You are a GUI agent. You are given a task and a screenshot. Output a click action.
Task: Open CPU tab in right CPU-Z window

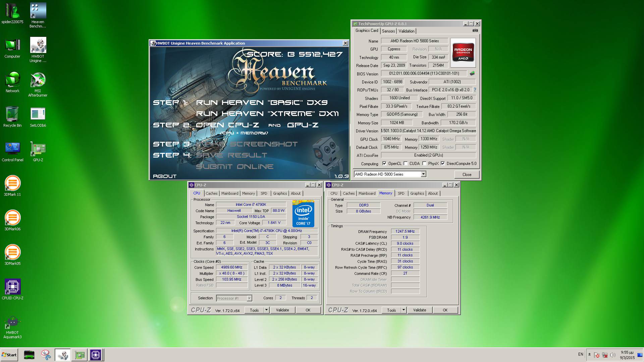334,193
